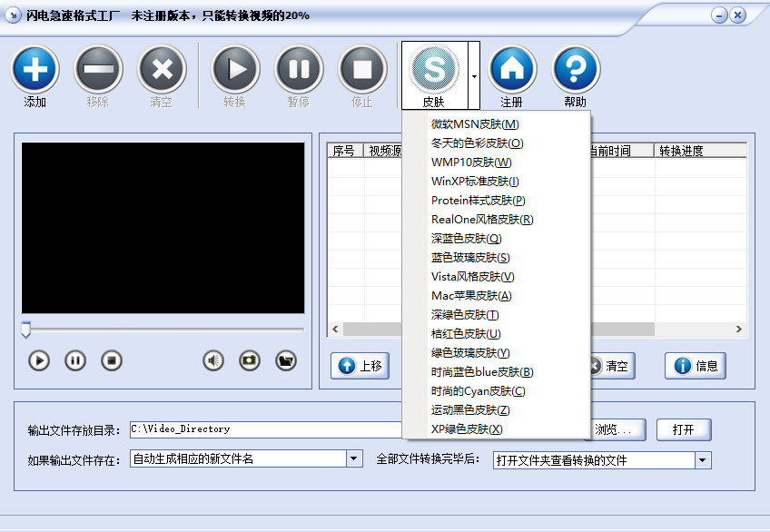Expand the 皮肤 dropdown arrow
770x532 pixels.
tap(474, 76)
